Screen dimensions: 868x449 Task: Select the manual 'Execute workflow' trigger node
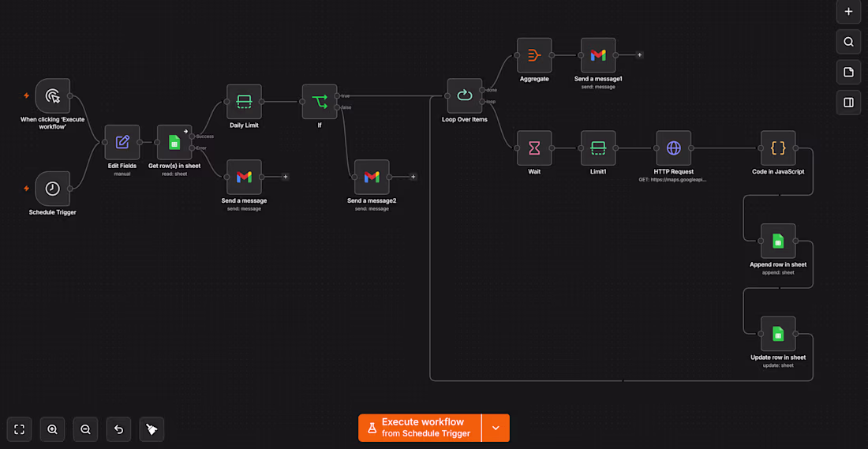53,95
